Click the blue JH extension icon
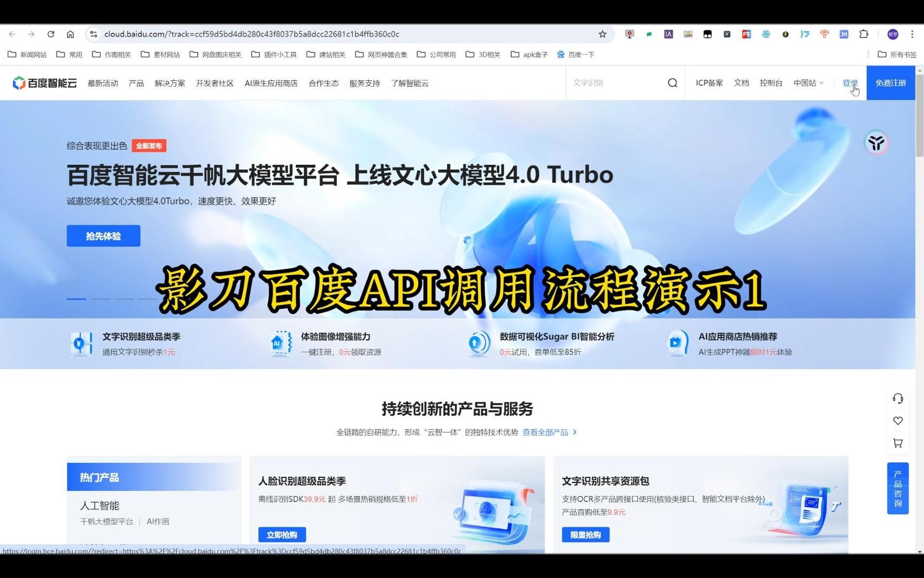Image resolution: width=924 pixels, height=578 pixels. coord(844,34)
